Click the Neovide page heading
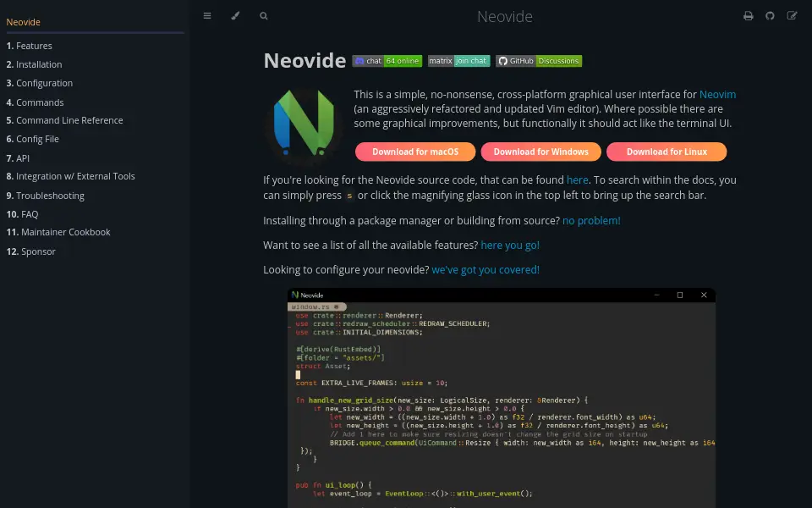 304,61
